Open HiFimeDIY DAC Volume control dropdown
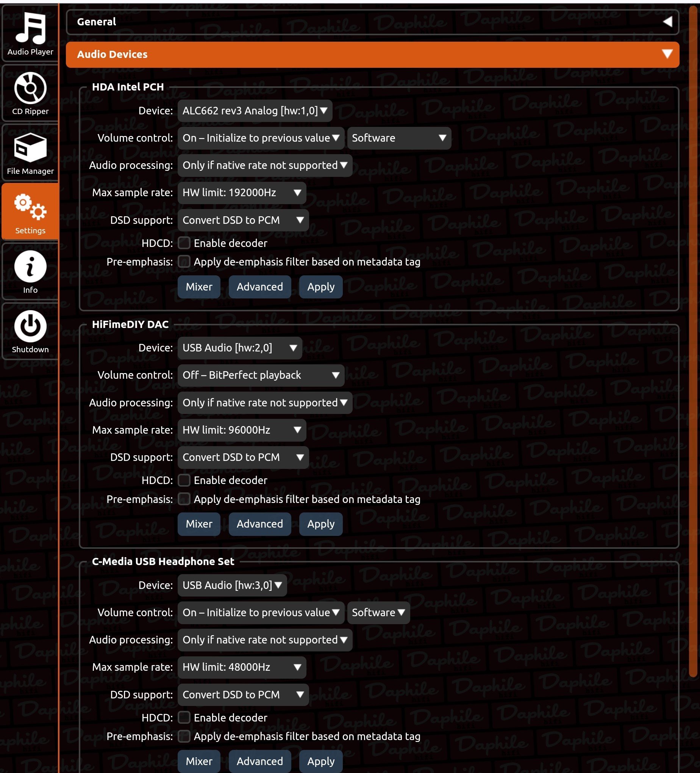 pos(261,375)
